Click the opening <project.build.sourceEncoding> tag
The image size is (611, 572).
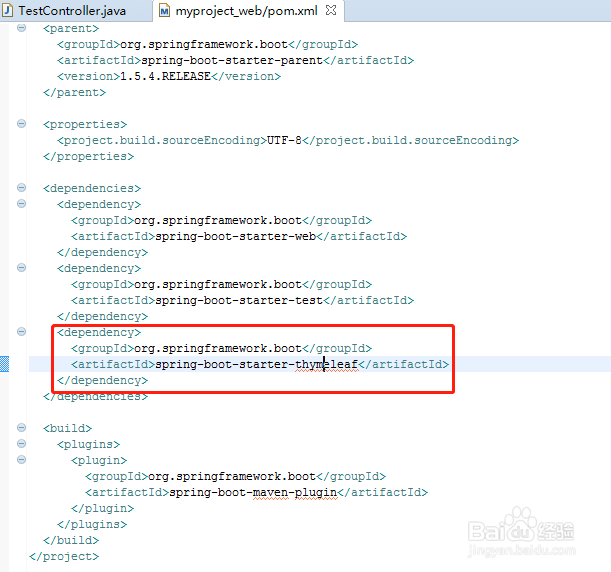tap(162, 140)
